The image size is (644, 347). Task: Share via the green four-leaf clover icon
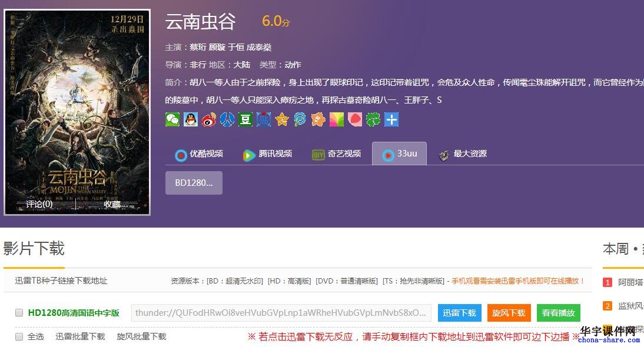pyautogui.click(x=373, y=119)
